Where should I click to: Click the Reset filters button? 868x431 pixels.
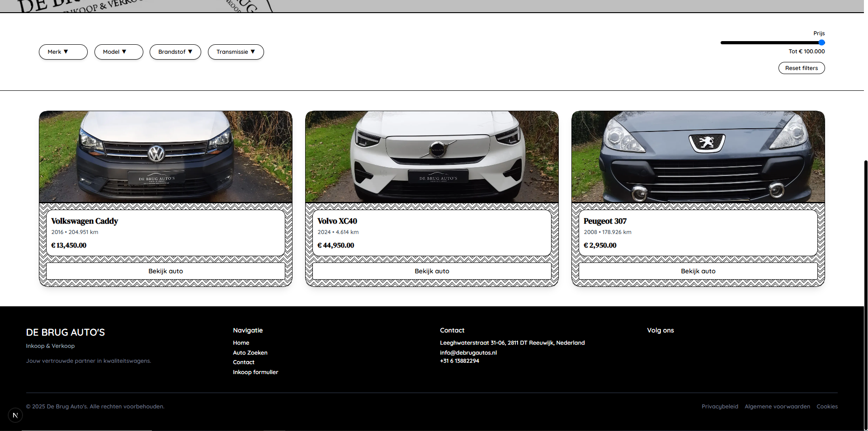tap(802, 68)
